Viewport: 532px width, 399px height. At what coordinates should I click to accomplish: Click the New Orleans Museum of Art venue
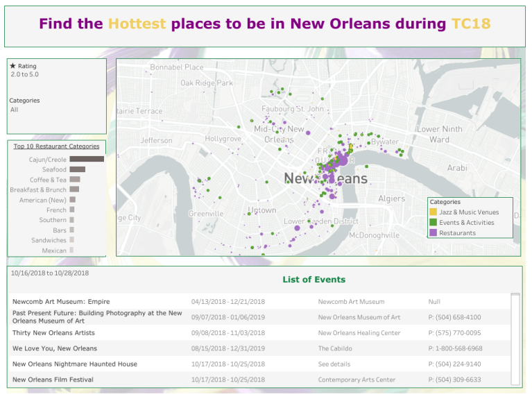pyautogui.click(x=359, y=317)
